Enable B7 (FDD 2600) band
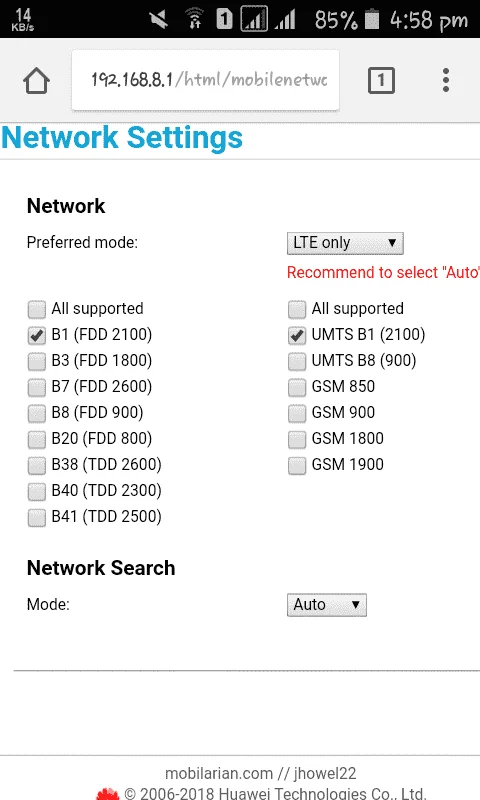Image resolution: width=480 pixels, height=800 pixels. 37,387
